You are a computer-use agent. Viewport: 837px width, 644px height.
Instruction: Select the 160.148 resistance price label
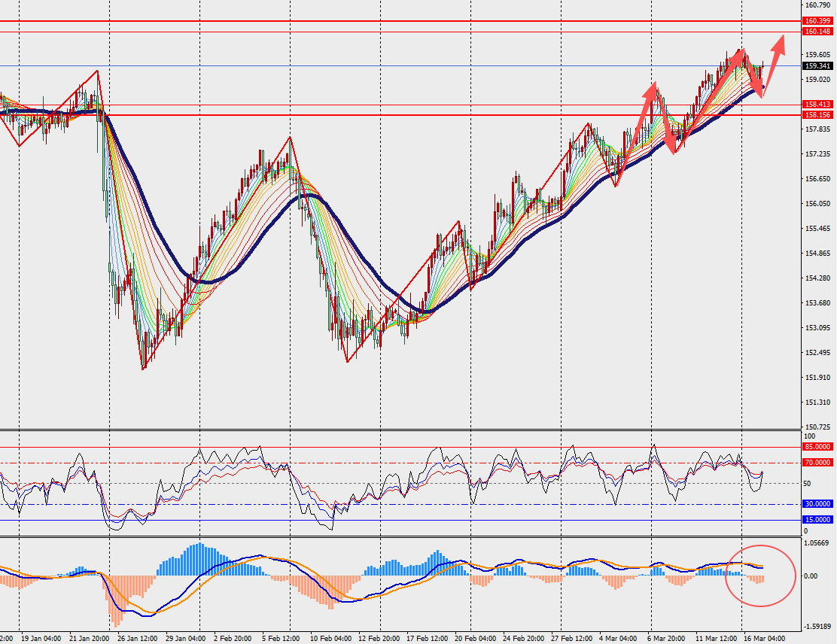pyautogui.click(x=817, y=32)
